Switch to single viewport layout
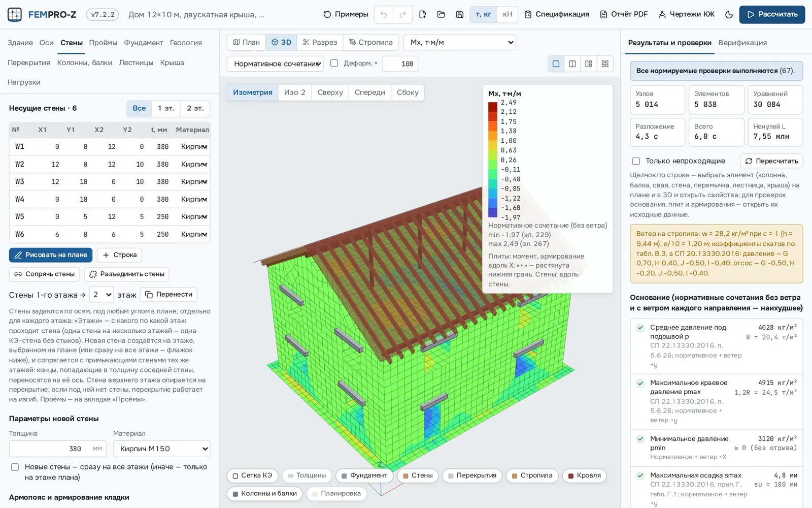 556,64
